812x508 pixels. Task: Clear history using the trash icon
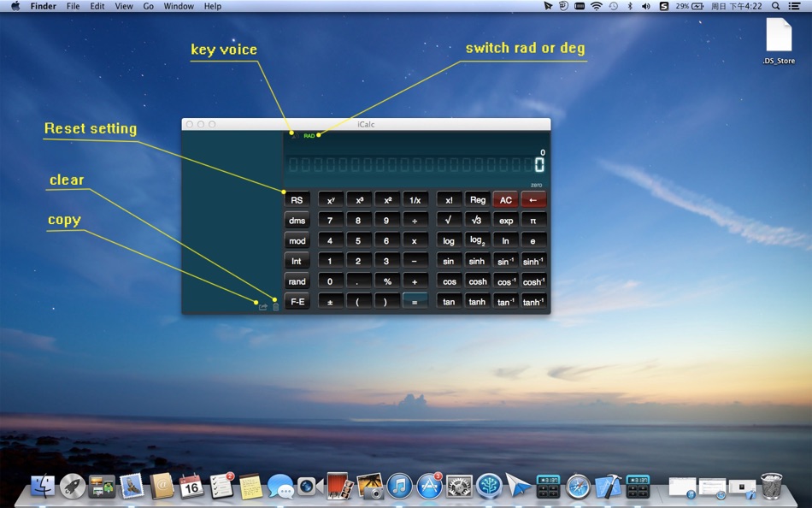[275, 304]
